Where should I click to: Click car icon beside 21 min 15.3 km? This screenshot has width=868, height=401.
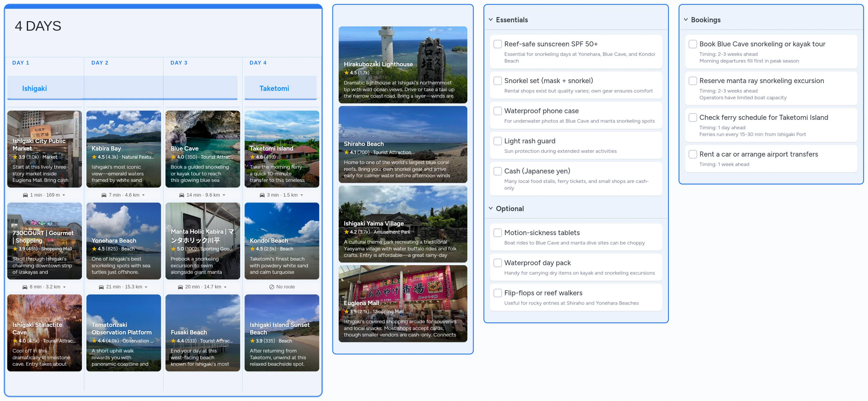101,287
